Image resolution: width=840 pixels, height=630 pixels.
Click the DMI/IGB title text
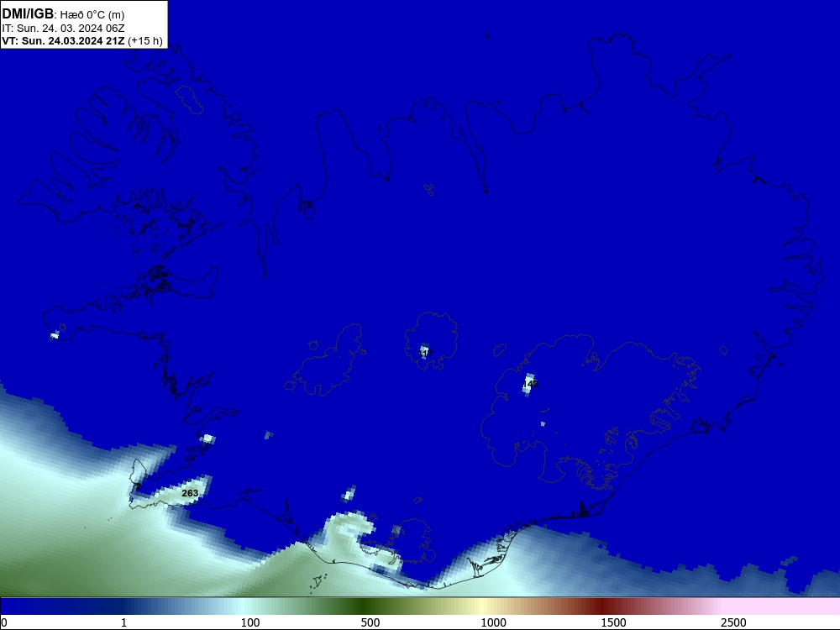[28, 13]
